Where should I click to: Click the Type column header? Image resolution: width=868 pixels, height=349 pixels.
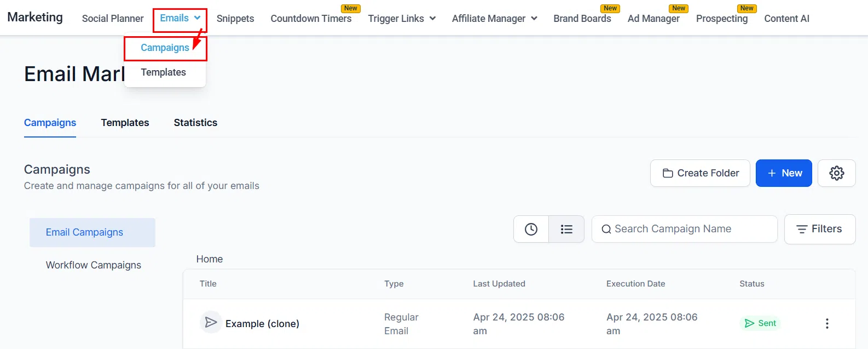click(x=394, y=284)
